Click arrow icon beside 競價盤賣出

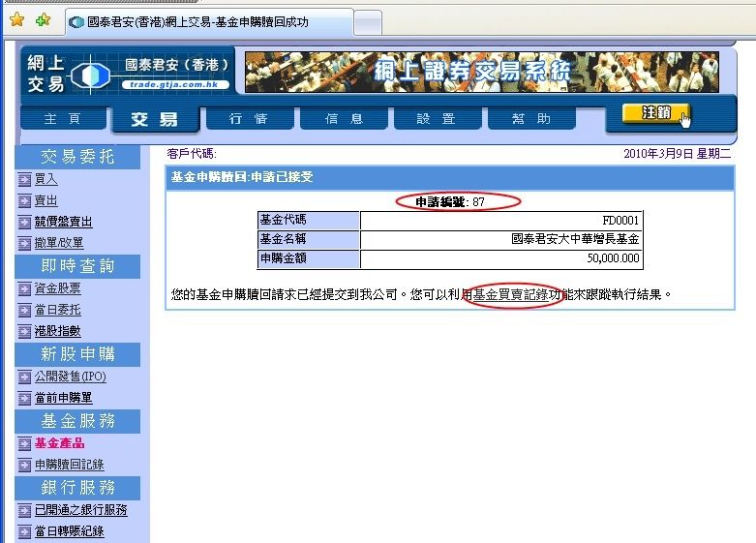(x=24, y=223)
